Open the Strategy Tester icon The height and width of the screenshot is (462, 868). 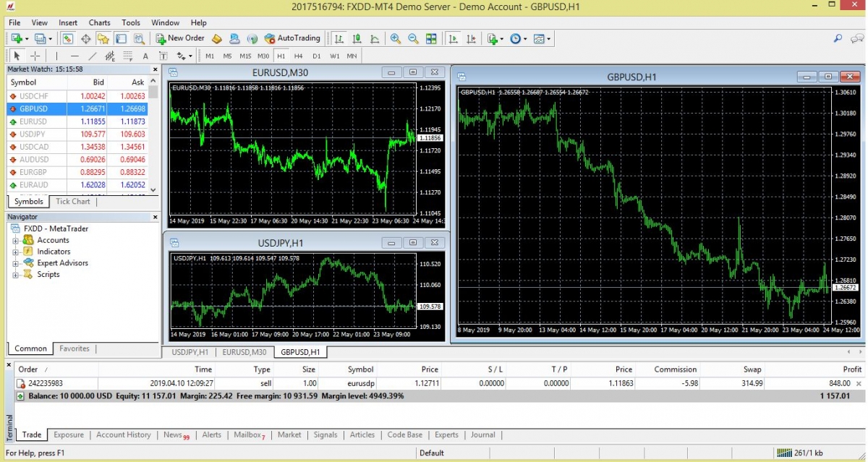tap(138, 38)
